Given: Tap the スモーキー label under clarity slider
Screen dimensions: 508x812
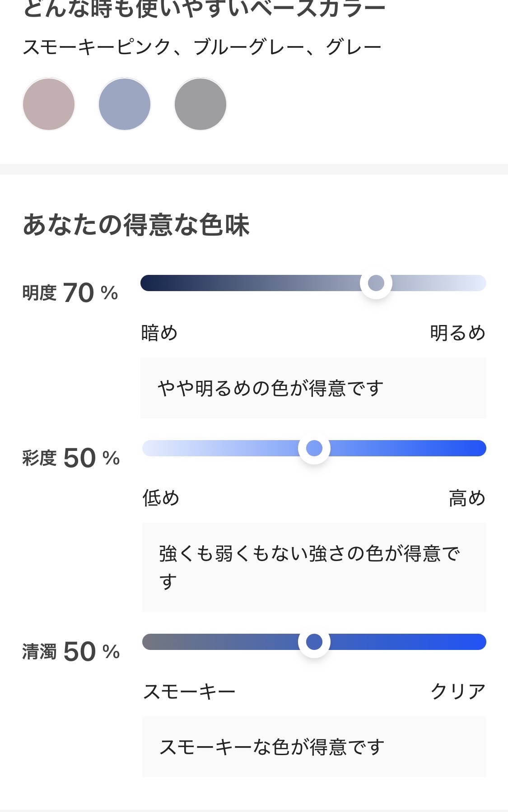Looking at the screenshot, I should 189,691.
